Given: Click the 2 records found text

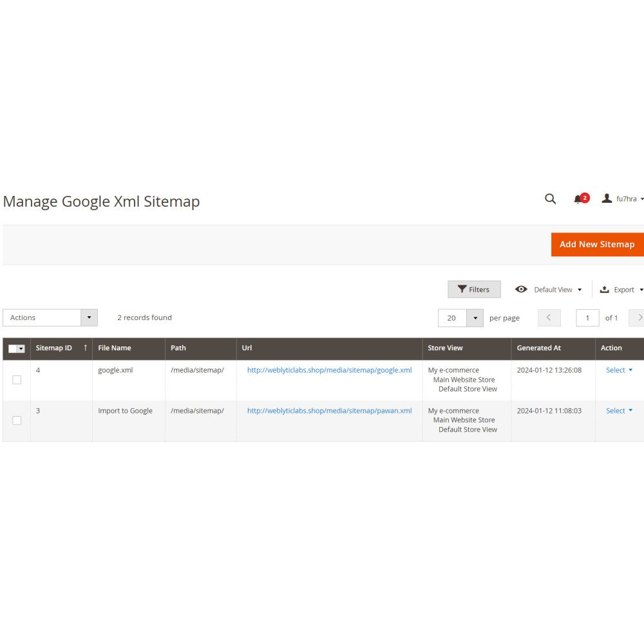Looking at the screenshot, I should [x=144, y=317].
